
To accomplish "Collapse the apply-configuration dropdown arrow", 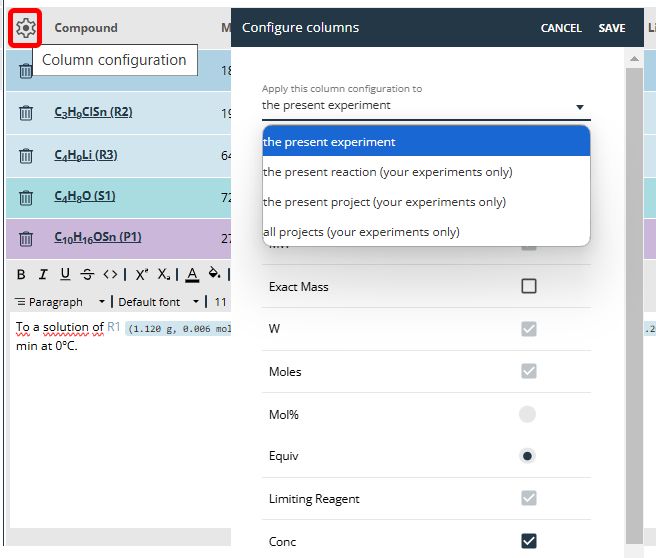I will [x=579, y=107].
